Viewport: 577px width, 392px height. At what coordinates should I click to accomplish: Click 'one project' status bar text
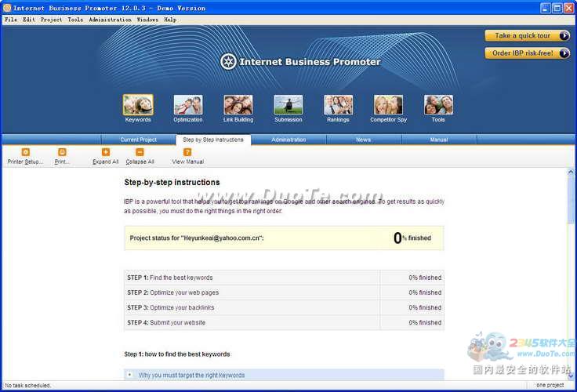(x=550, y=385)
